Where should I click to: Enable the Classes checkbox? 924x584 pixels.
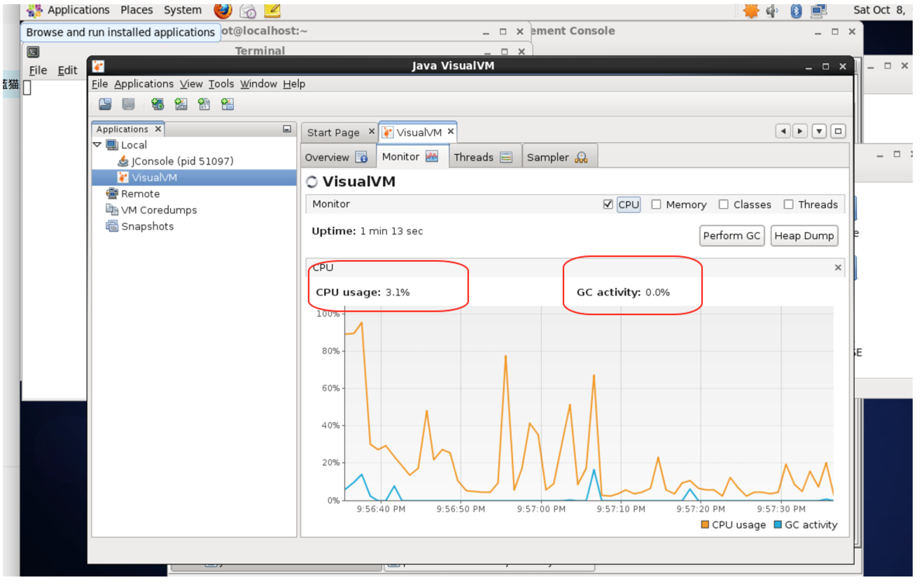click(724, 204)
